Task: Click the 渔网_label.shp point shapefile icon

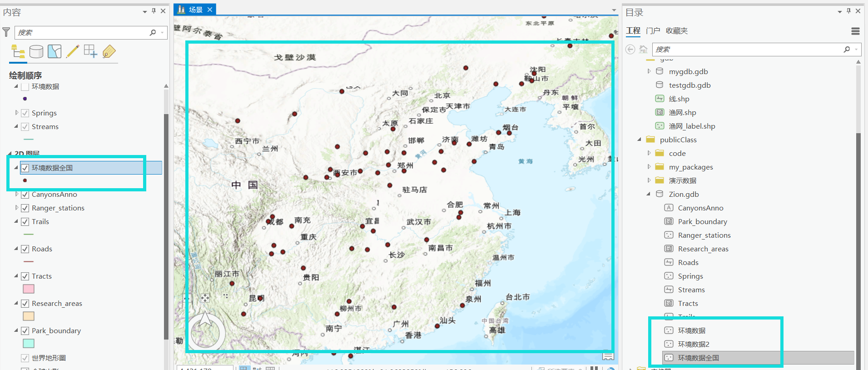Action: (660, 126)
